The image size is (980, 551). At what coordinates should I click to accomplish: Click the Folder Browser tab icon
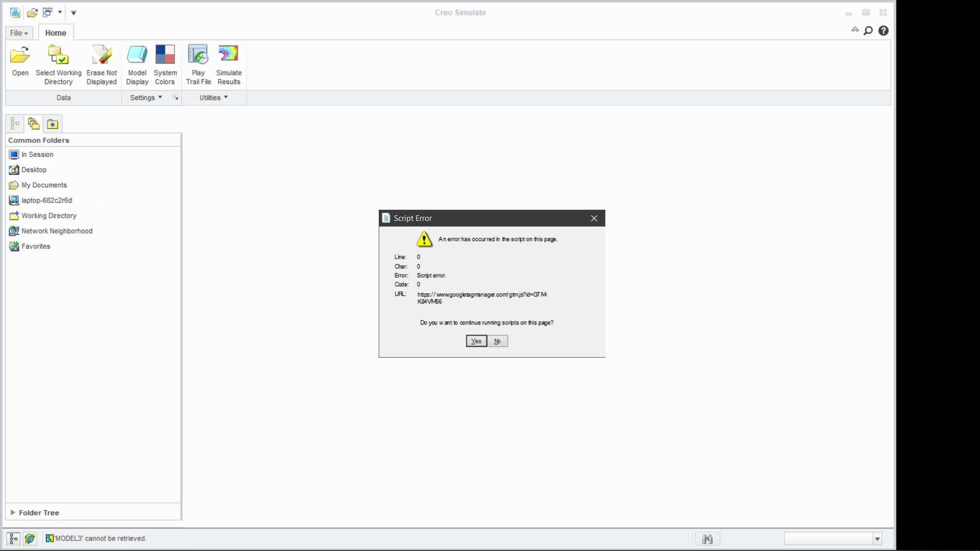point(34,123)
